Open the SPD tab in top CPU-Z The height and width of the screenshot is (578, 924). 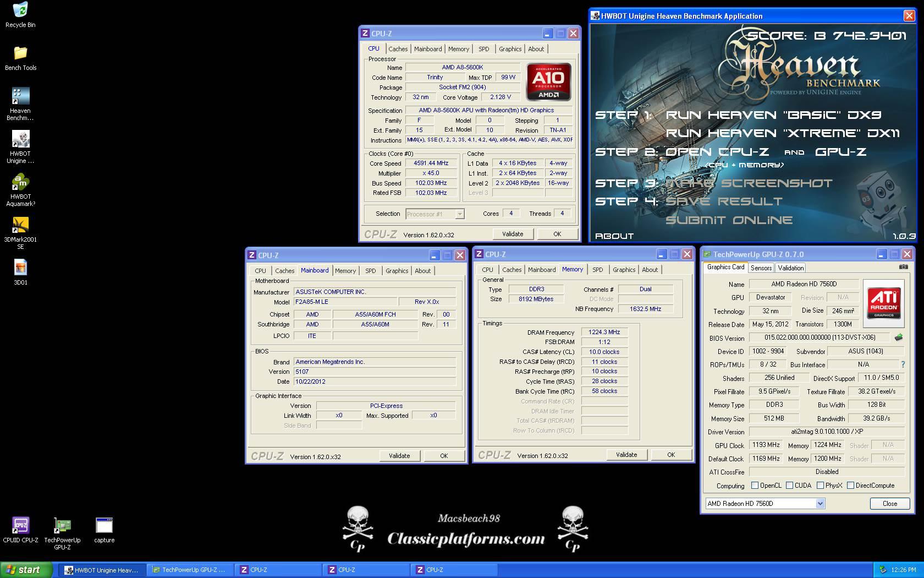pyautogui.click(x=484, y=49)
